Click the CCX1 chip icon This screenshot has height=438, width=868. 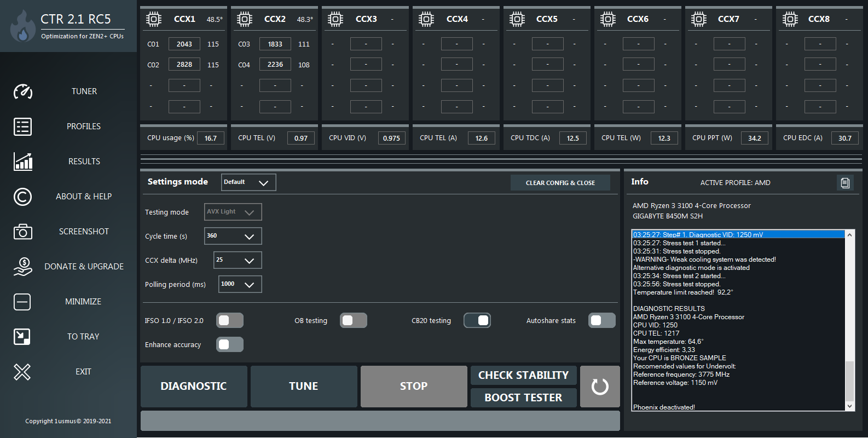pos(154,19)
